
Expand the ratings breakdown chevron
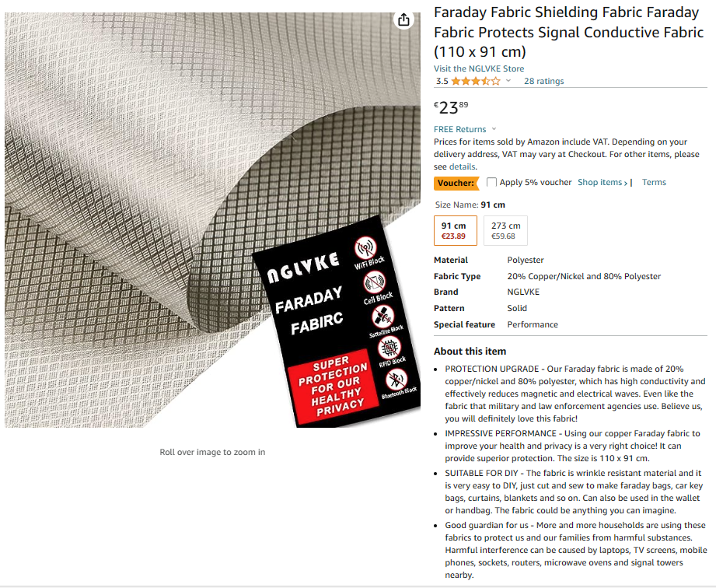pyautogui.click(x=508, y=81)
